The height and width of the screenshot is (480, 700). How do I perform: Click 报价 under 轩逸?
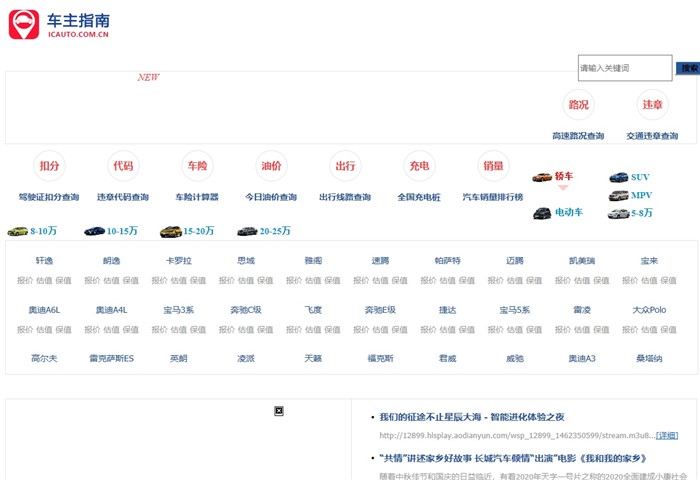tap(25, 280)
